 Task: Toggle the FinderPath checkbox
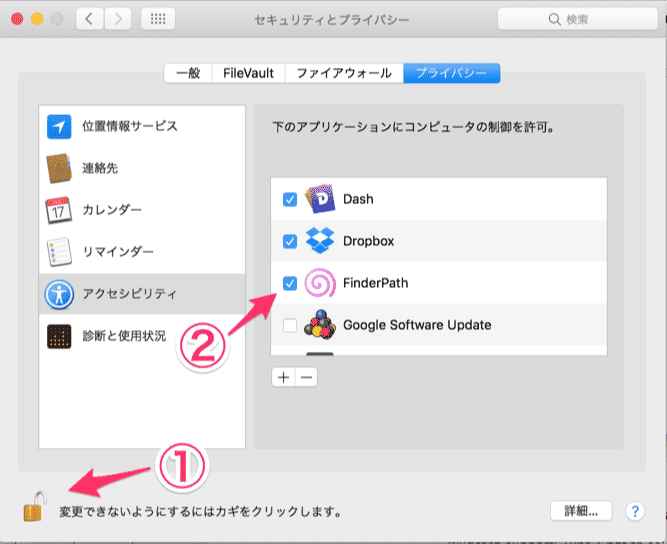[x=290, y=283]
